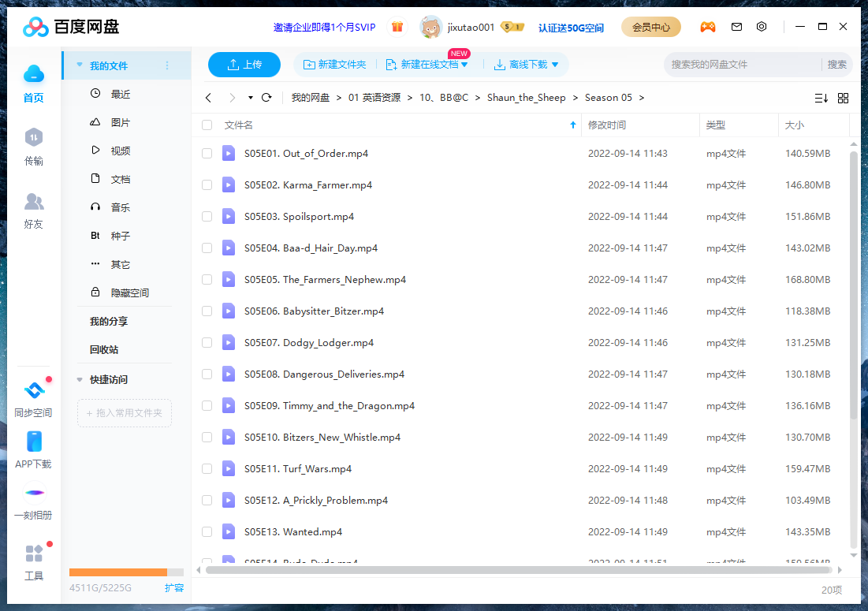Refresh the current folder listing
868x611 pixels.
coord(266,98)
